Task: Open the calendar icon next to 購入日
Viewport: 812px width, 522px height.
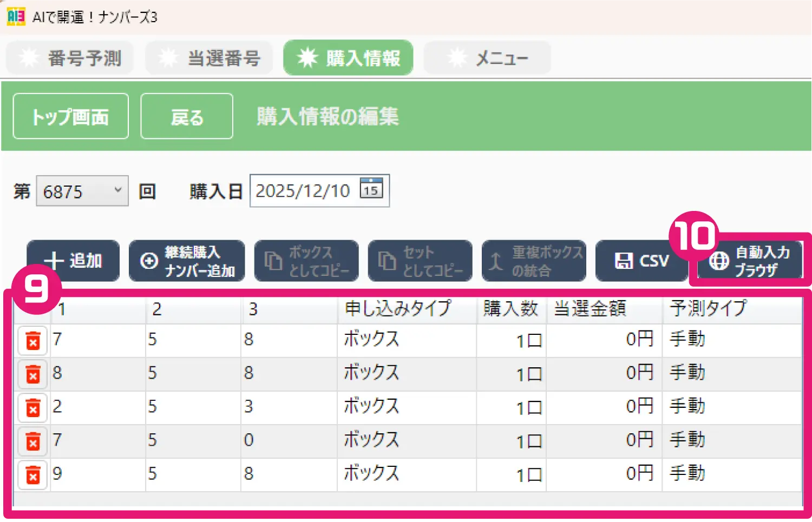Action: pyautogui.click(x=371, y=190)
